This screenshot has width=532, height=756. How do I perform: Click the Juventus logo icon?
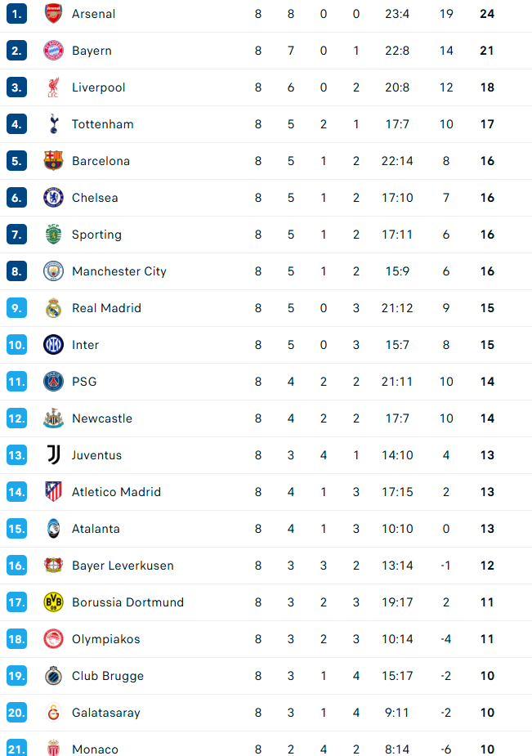[53, 455]
